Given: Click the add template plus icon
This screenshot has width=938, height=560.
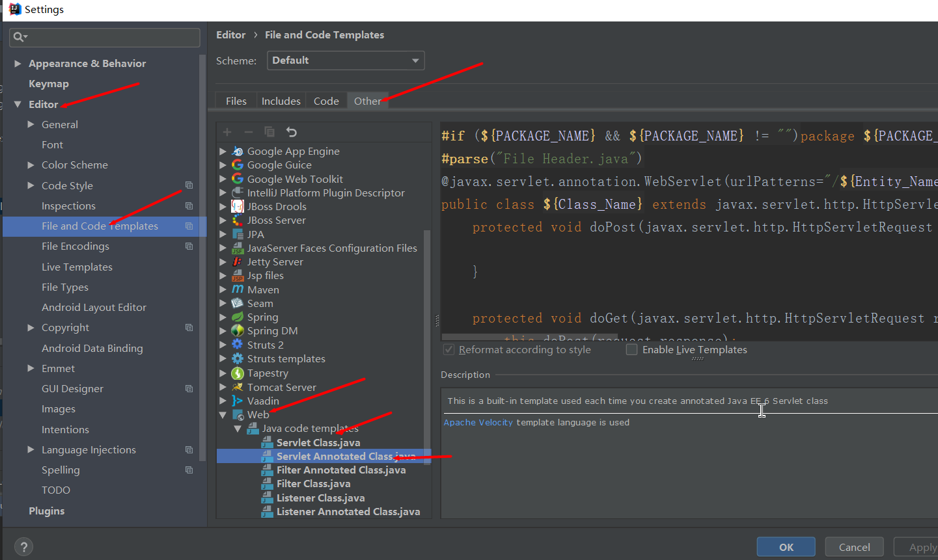Looking at the screenshot, I should [x=227, y=132].
